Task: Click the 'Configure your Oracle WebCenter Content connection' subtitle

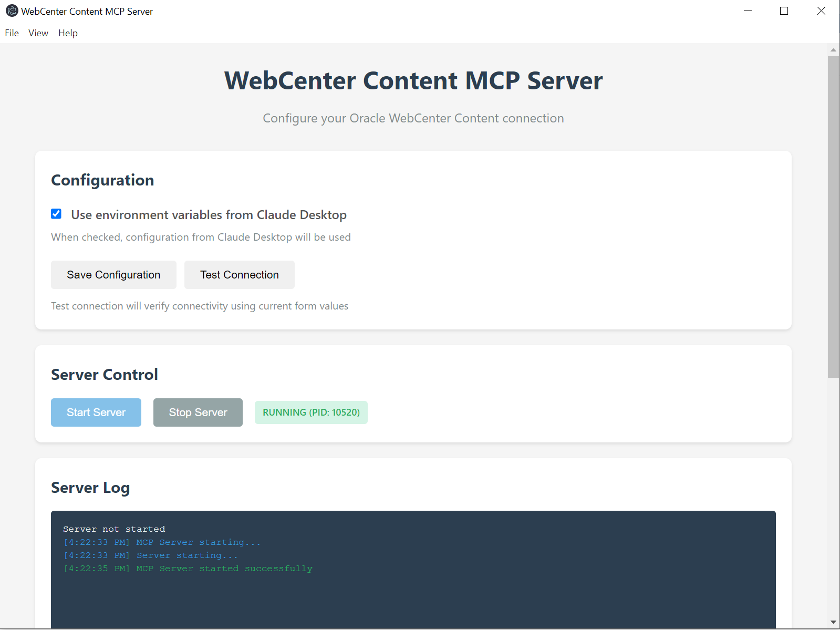Action: tap(413, 118)
